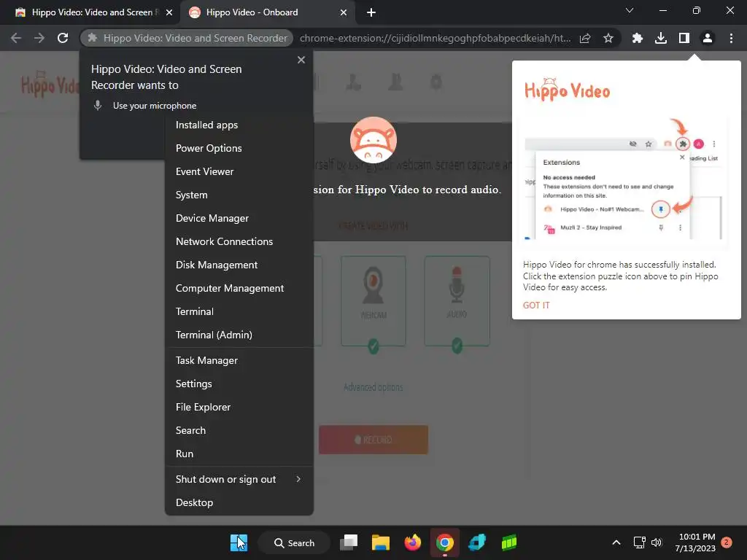747x560 pixels.
Task: Select Run from the context menu
Action: point(239,454)
